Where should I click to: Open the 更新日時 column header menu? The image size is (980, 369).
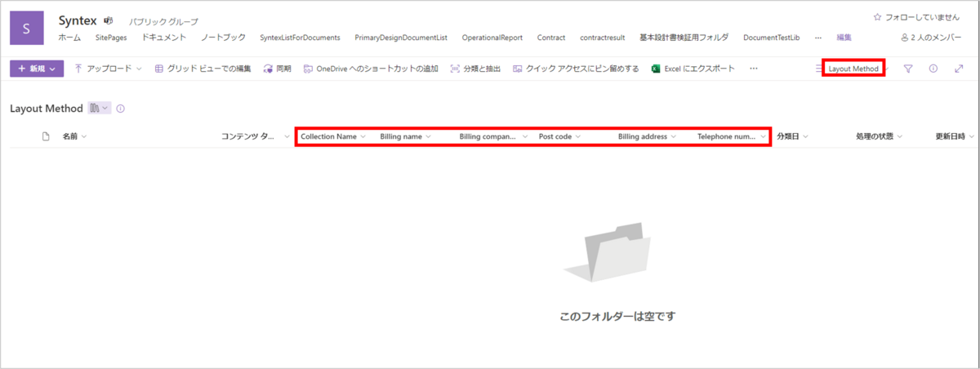[x=955, y=136]
